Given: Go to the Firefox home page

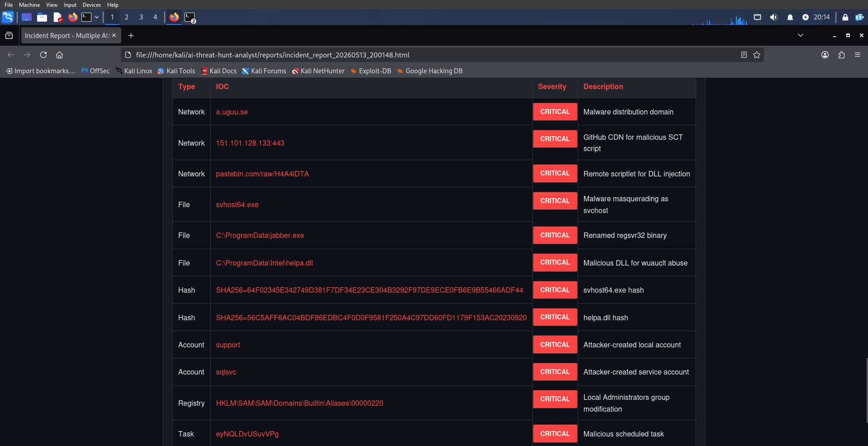Looking at the screenshot, I should pos(59,55).
